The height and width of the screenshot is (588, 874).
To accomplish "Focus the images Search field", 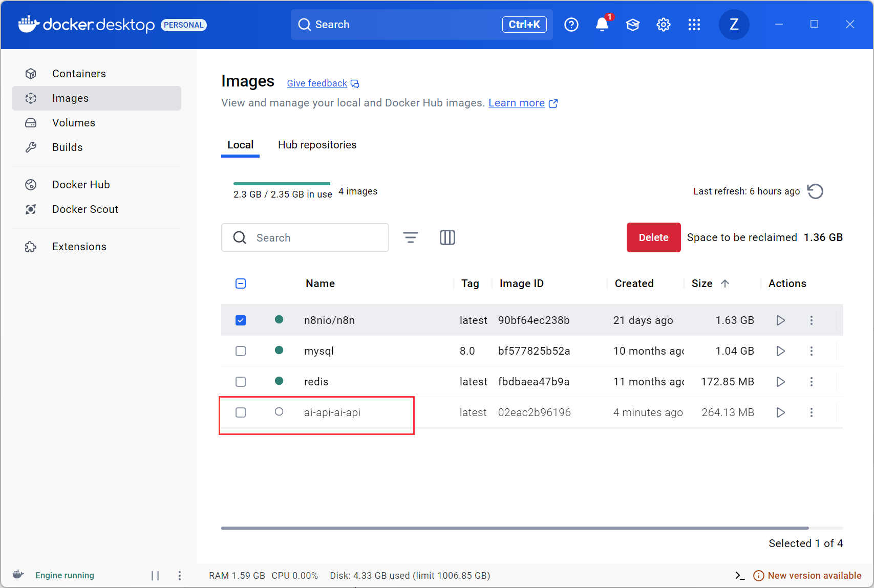I will coord(305,237).
